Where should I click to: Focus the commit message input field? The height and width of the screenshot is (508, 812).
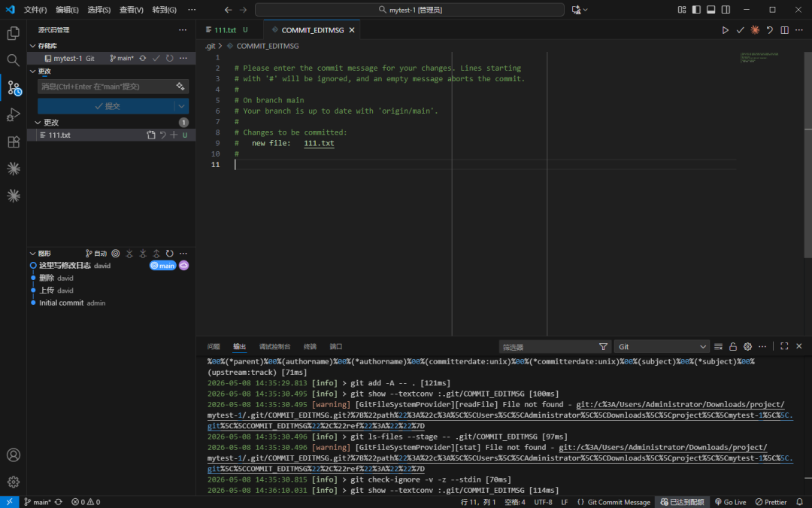click(x=106, y=86)
